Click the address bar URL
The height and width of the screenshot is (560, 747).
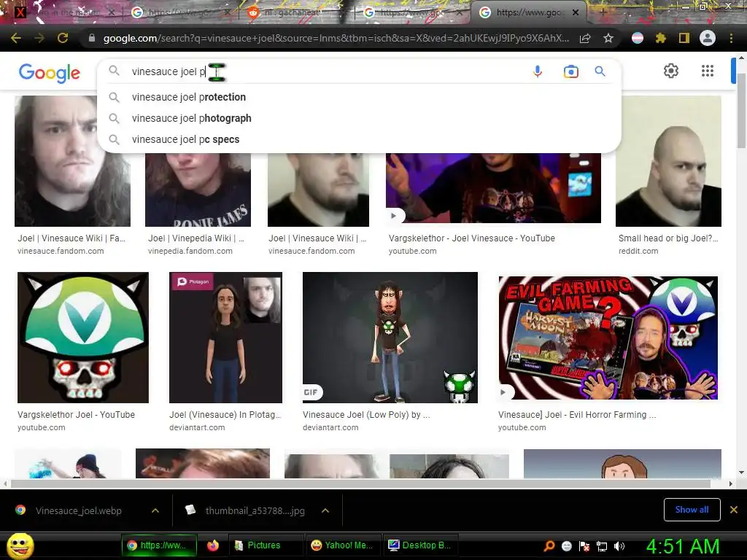point(336,38)
